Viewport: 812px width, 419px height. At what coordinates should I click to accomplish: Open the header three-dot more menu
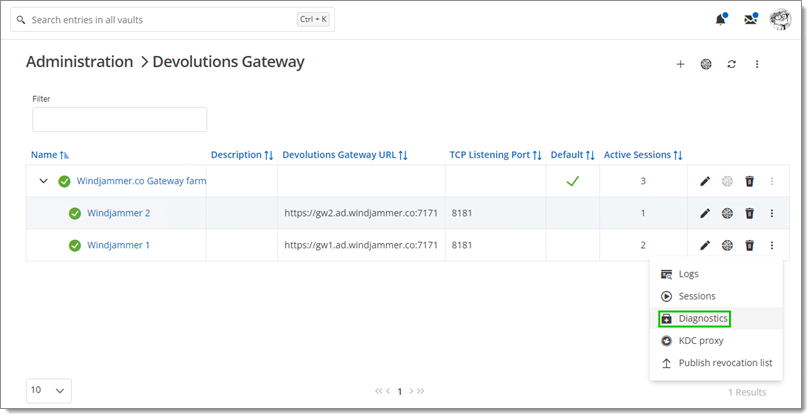(x=757, y=64)
